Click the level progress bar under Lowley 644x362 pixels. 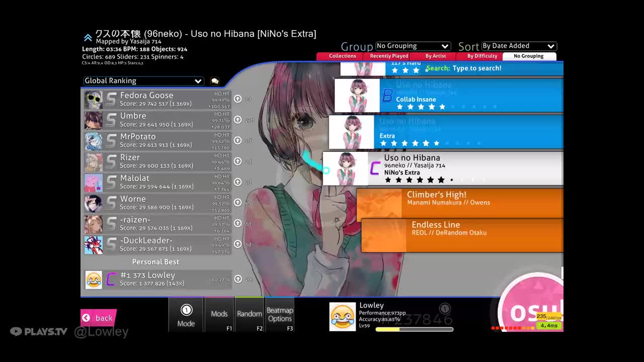(414, 329)
